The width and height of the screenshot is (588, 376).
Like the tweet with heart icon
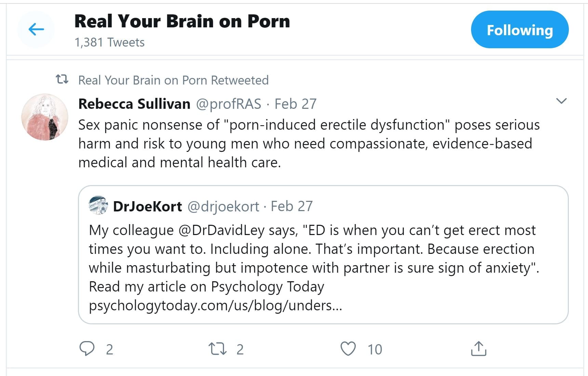click(348, 349)
